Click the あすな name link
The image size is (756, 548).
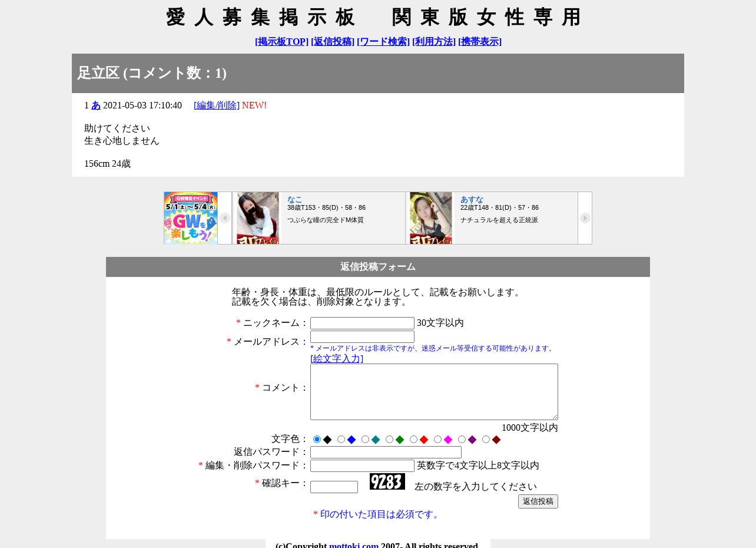click(472, 200)
